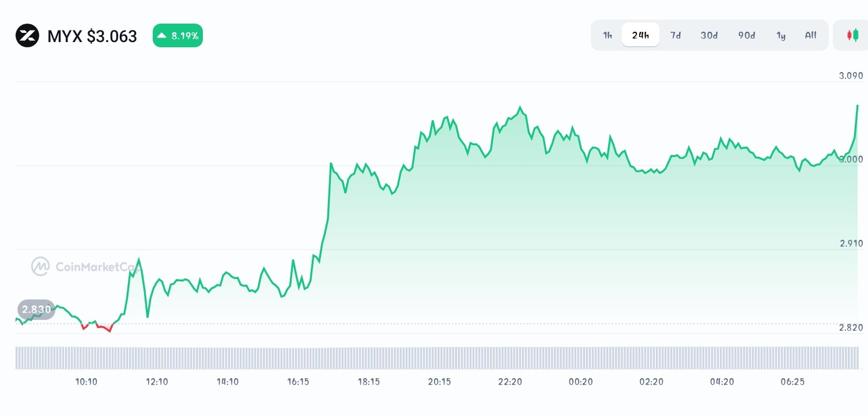Viewport: 868px width, 415px height.
Task: Click the 02:20 time axis label
Action: [x=651, y=382]
